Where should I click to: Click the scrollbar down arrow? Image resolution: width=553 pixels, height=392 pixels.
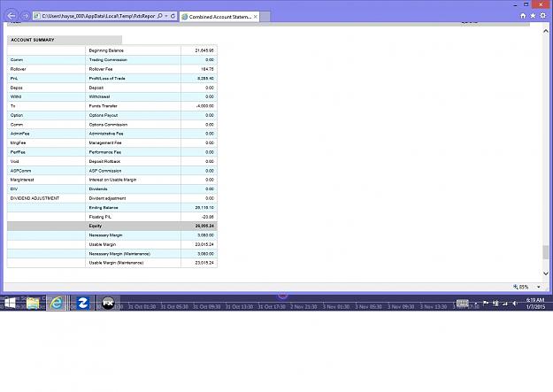[x=546, y=273]
